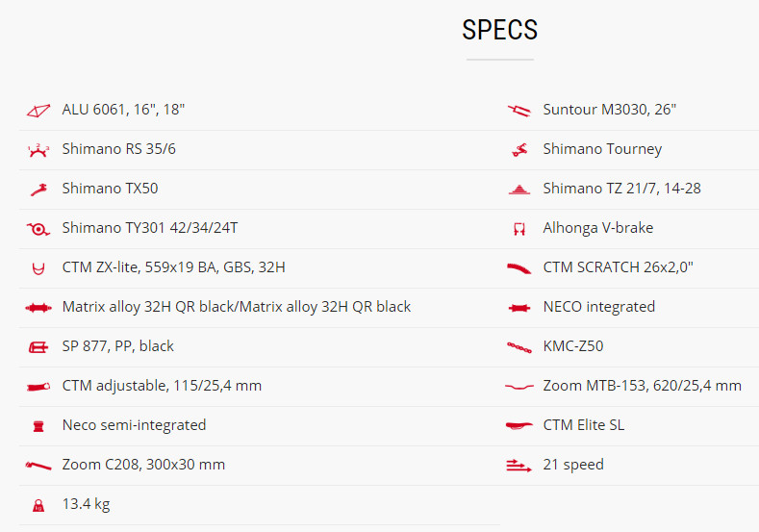
Task: Select the rim icon by CTM ZX-lite
Action: (38, 268)
